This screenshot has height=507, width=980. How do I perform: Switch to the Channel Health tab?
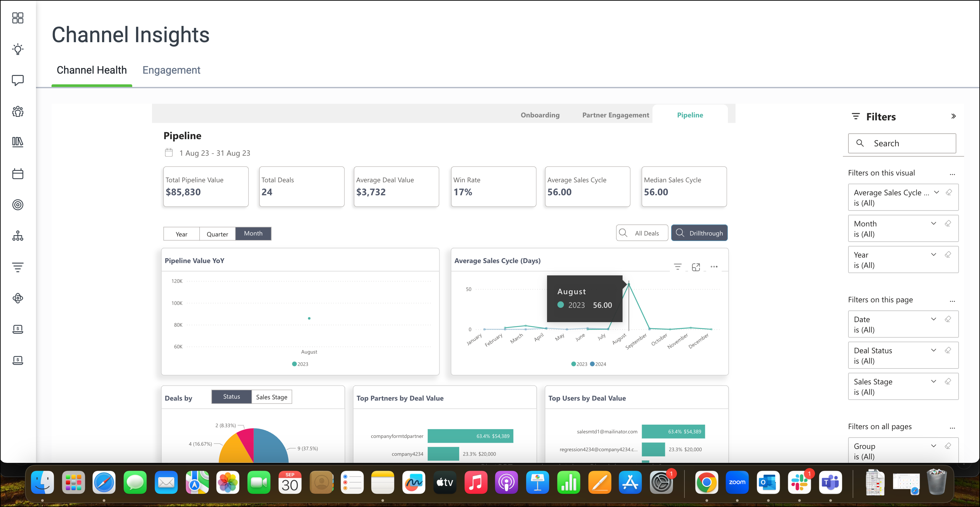(92, 70)
